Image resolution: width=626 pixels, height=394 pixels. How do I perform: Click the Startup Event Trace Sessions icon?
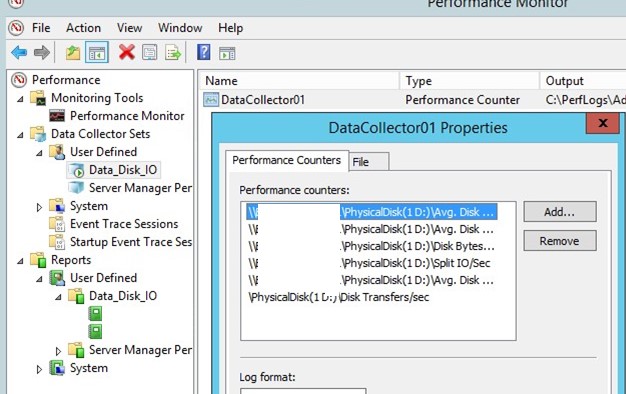(x=57, y=242)
